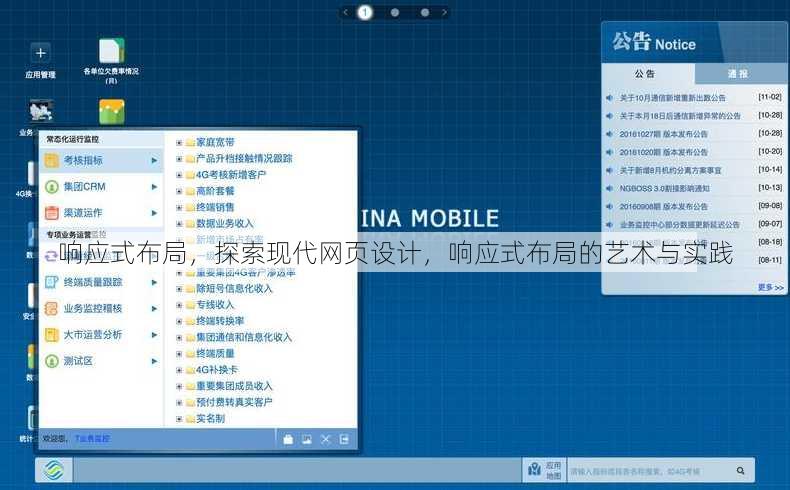Viewport: 790px width, 490px height.
Task: Open notice NGBOSS 3.0割接影响通知
Action: pyautogui.click(x=665, y=188)
